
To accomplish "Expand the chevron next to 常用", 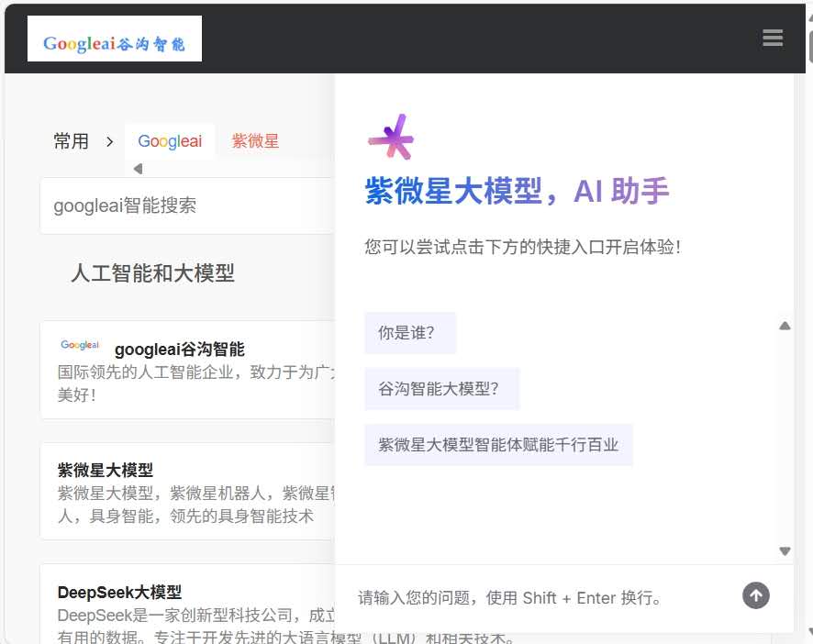I will pyautogui.click(x=110, y=141).
